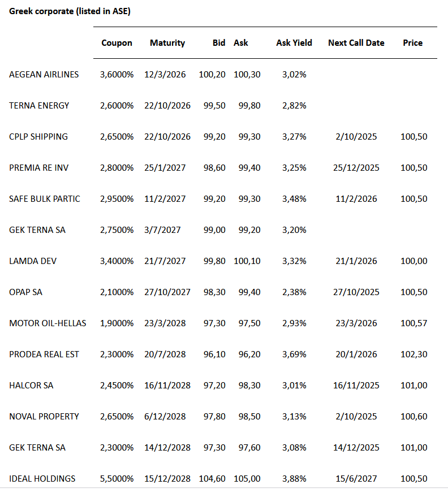Click the Coupon column header
448x489 pixels.
pyautogui.click(x=117, y=43)
